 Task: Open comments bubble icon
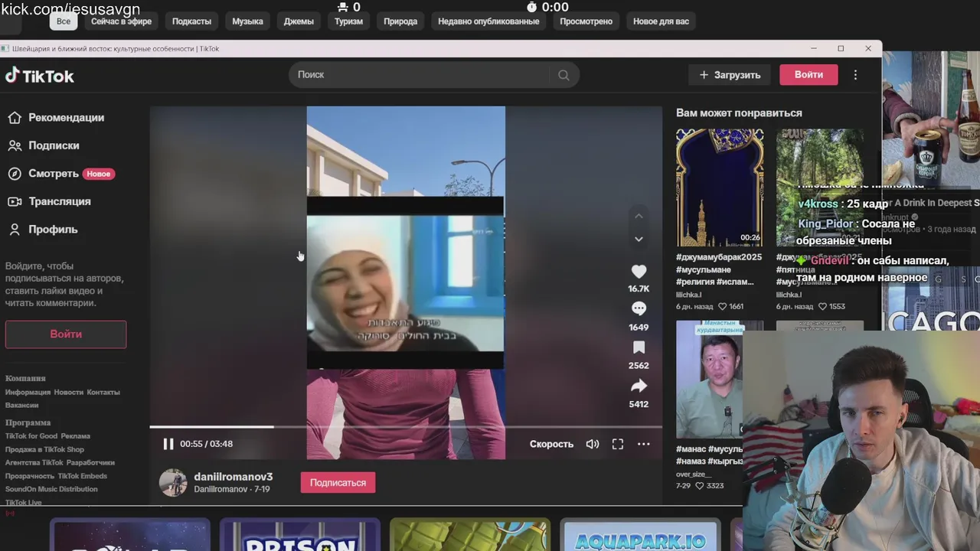639,308
